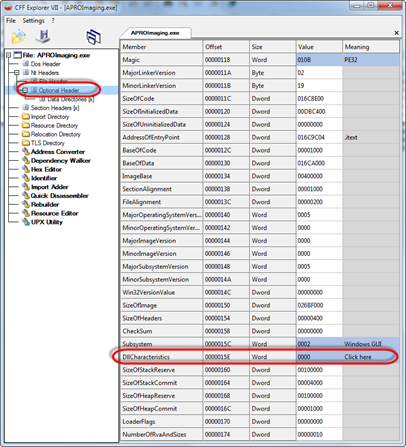This screenshot has height=447, width=406.
Task: Select Data Directories [x] in the tree
Action: pyautogui.click(x=71, y=99)
